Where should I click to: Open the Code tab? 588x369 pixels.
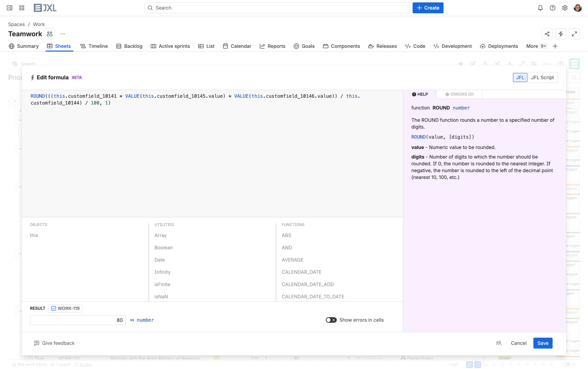(415, 46)
